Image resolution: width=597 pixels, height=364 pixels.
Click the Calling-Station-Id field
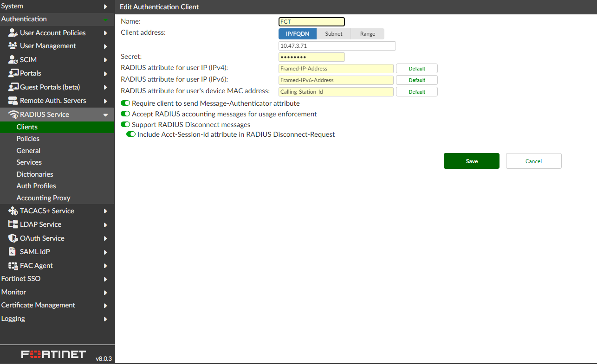tap(336, 92)
